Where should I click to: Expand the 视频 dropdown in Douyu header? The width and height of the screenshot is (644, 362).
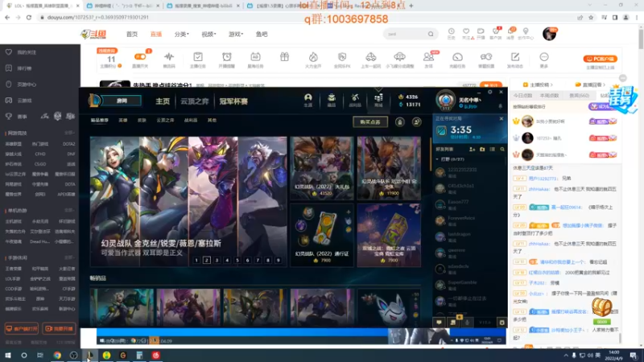(208, 34)
